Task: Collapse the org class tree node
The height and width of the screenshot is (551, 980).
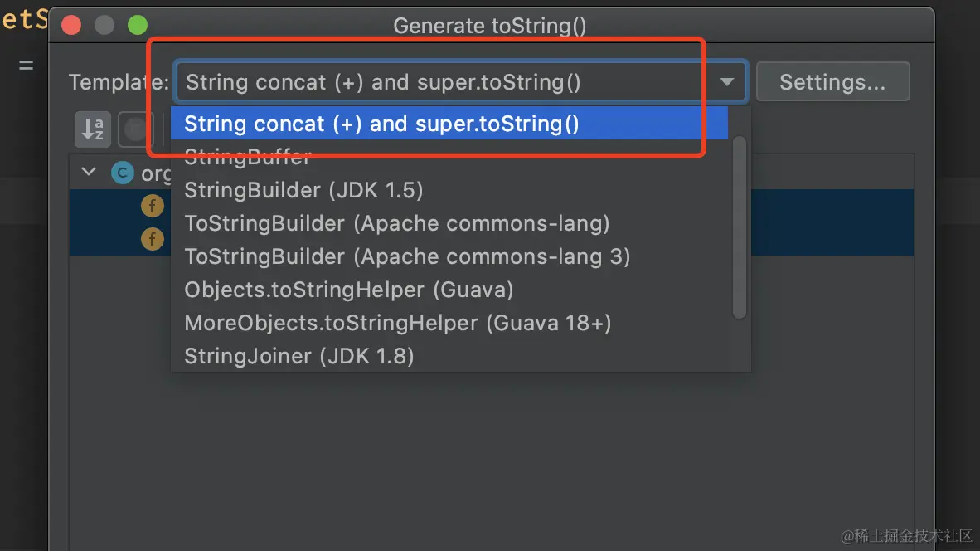Action: coord(89,173)
